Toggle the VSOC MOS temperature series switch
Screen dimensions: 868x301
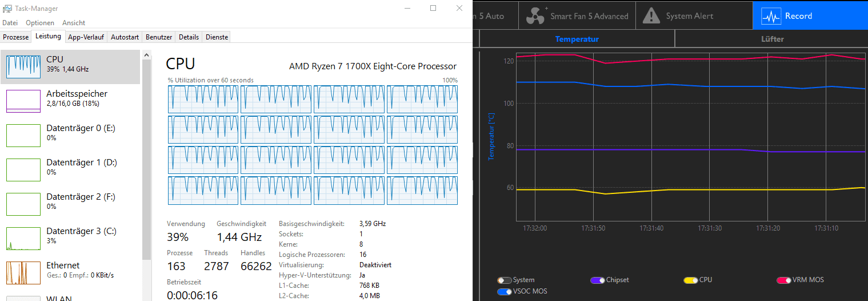tap(504, 292)
